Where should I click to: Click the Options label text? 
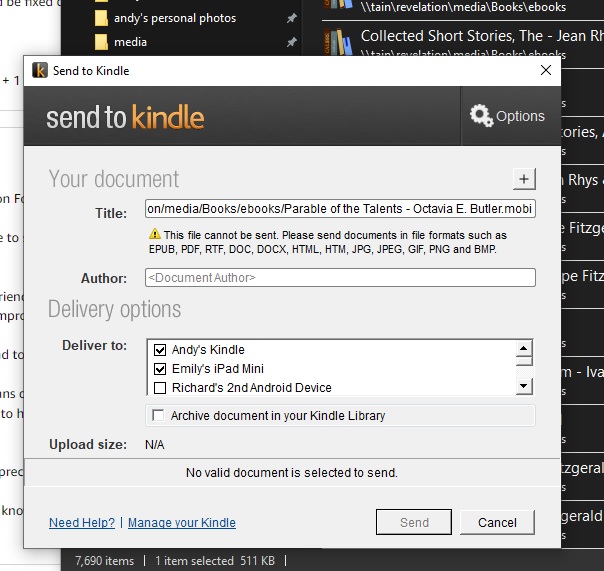tap(520, 116)
